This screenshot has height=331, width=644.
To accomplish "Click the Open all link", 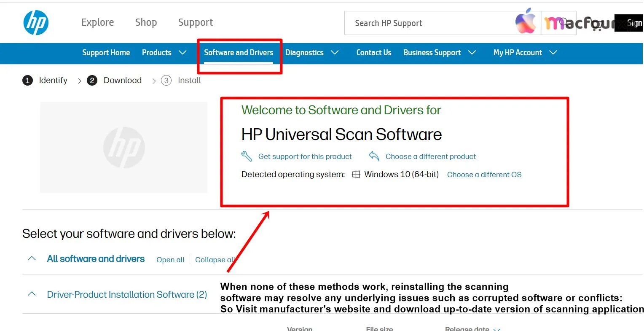I will point(170,260).
